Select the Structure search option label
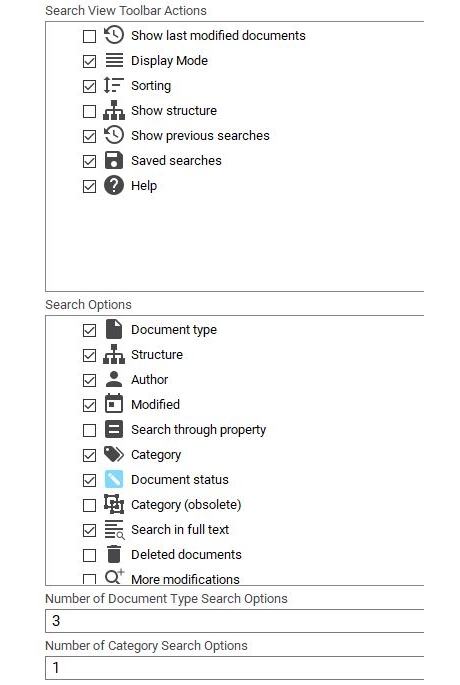Image resolution: width=460 pixels, height=685 pixels. (x=157, y=354)
